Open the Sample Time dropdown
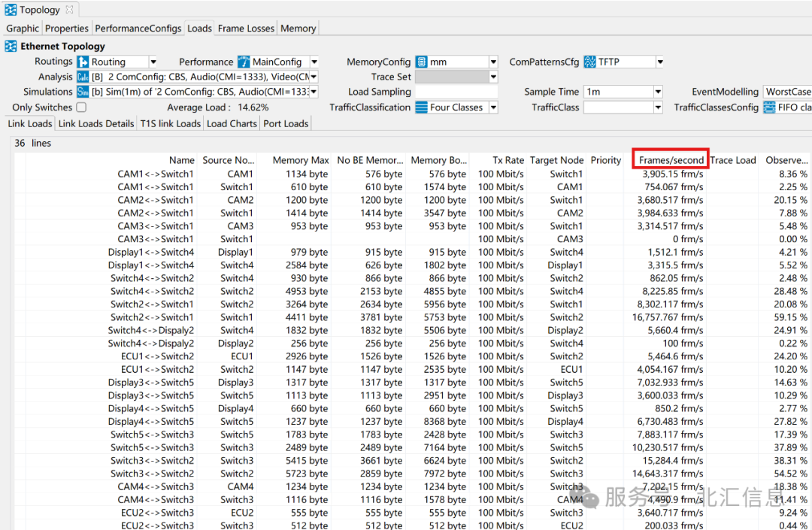The width and height of the screenshot is (812, 530). tap(658, 92)
